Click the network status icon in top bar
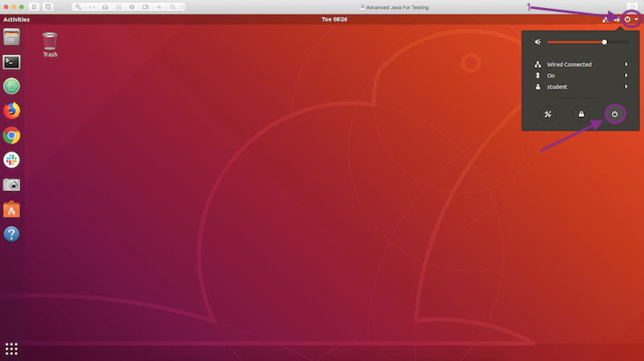The height and width of the screenshot is (361, 644). pyautogui.click(x=605, y=19)
